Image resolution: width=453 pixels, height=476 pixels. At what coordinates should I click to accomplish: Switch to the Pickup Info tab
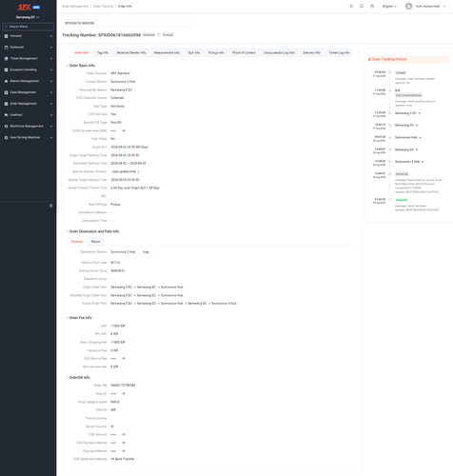(216, 52)
